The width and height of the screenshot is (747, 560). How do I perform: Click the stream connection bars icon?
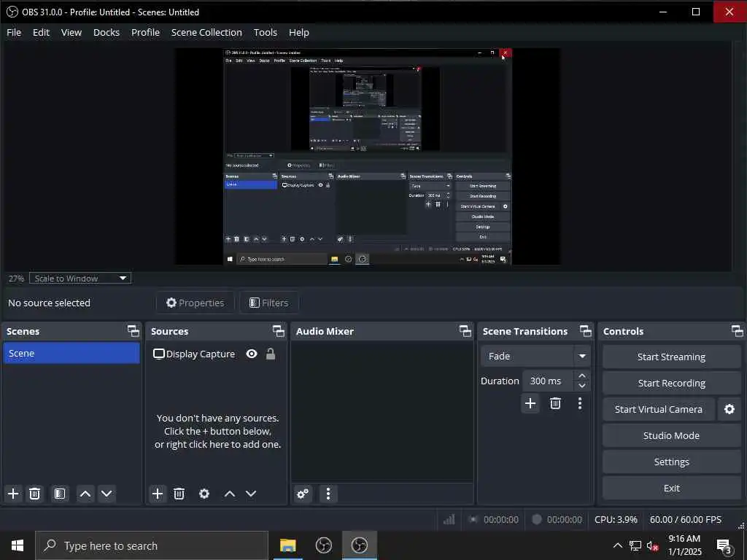tap(449, 519)
